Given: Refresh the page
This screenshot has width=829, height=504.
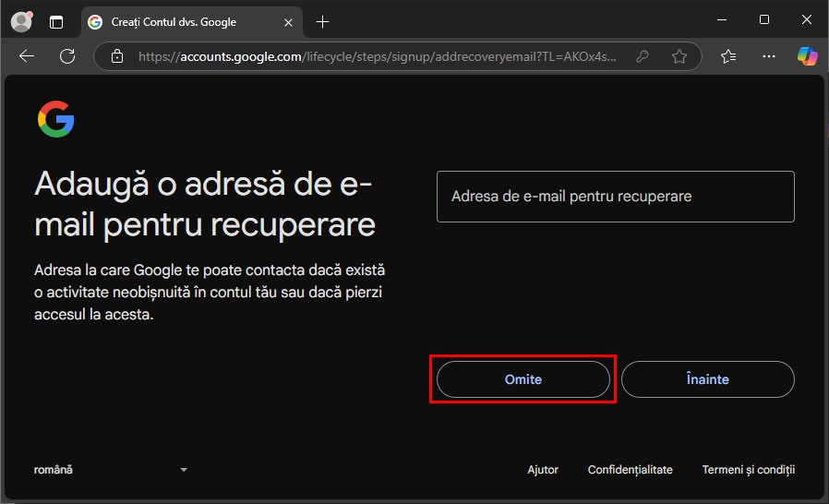Looking at the screenshot, I should 67,56.
